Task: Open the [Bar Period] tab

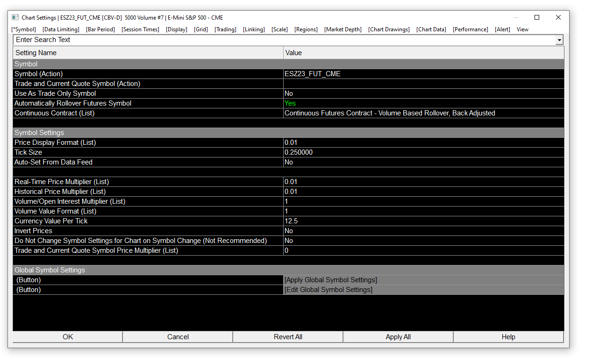Action: coord(100,29)
